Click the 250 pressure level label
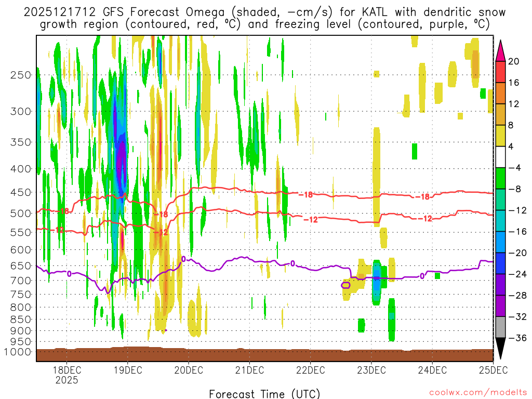The image size is (532, 399). [21, 75]
